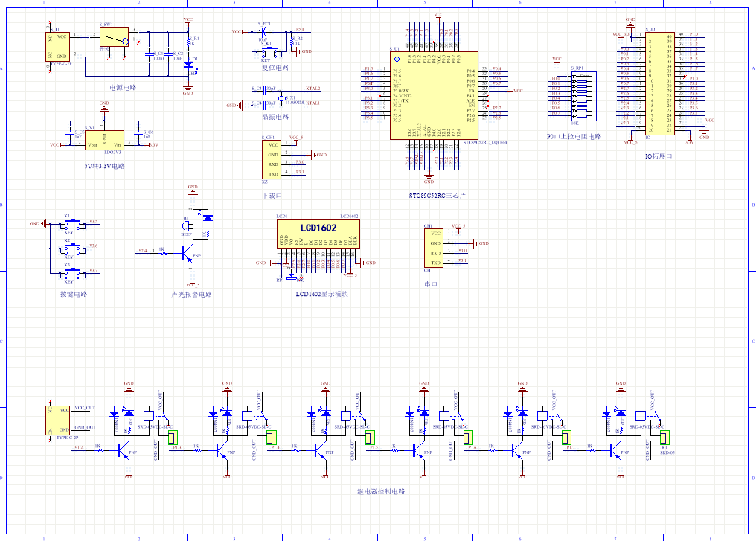Select the JK1 SRD-05 relay terminal
The width and height of the screenshot is (756, 541).
click(664, 438)
